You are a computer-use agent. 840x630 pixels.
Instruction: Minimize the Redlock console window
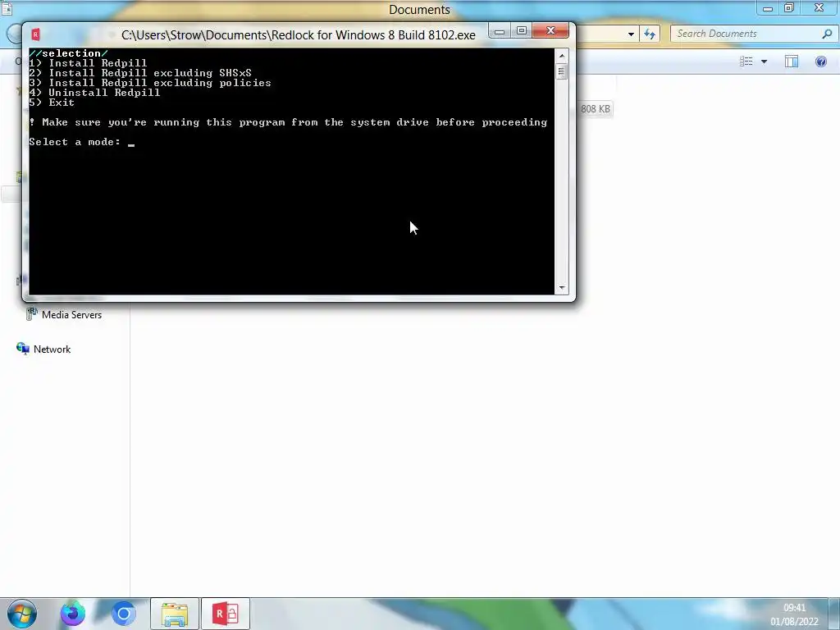point(500,31)
